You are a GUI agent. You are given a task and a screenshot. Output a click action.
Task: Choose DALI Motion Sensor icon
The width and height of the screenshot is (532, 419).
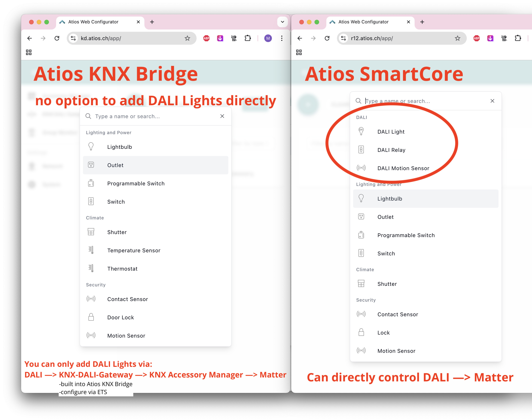361,168
